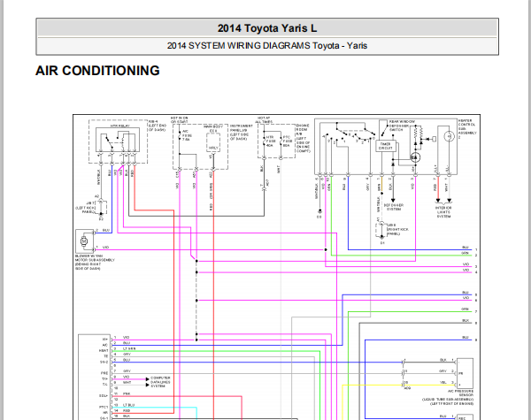The height and width of the screenshot is (420, 531).
Task: Click the 'LT BLU' wire label at pin 13
Action: [129, 405]
